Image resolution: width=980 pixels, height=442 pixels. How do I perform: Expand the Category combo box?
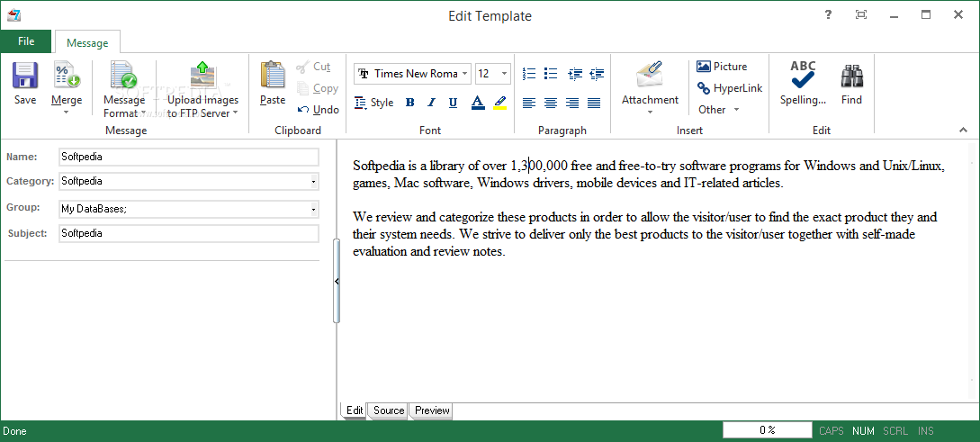point(313,181)
